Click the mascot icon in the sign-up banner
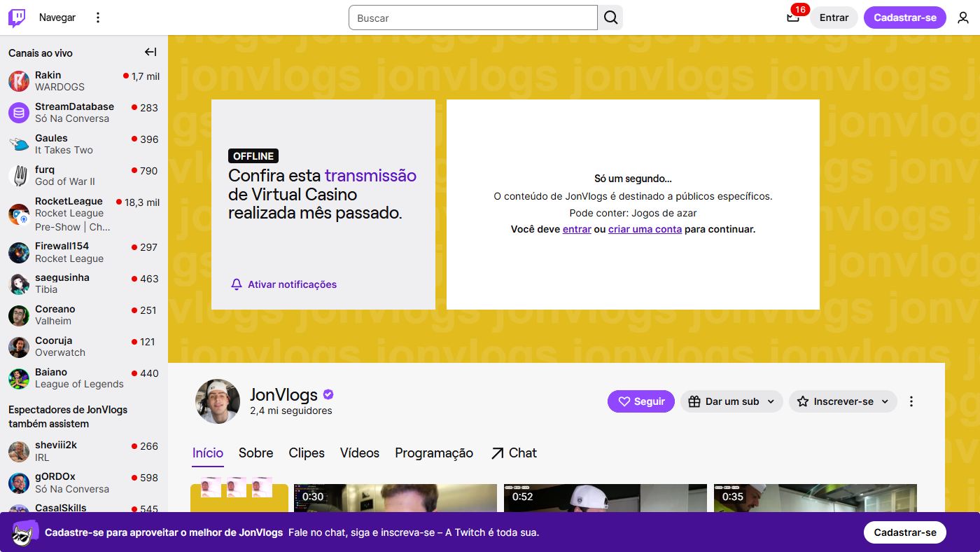 coord(25,532)
